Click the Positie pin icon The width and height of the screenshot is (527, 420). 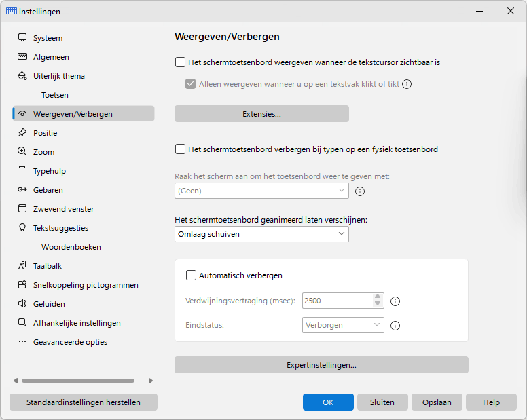click(22, 132)
